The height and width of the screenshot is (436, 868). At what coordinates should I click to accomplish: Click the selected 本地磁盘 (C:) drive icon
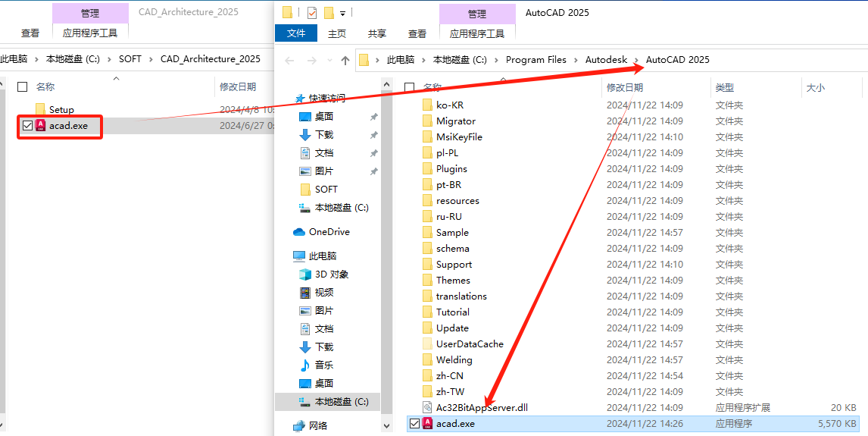pos(305,401)
